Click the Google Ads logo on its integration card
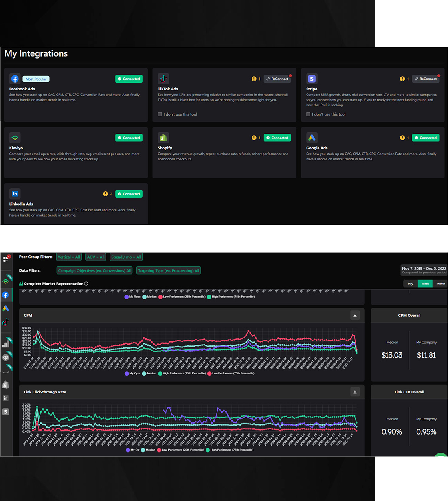Screen dimensions: 448x501 pyautogui.click(x=312, y=138)
